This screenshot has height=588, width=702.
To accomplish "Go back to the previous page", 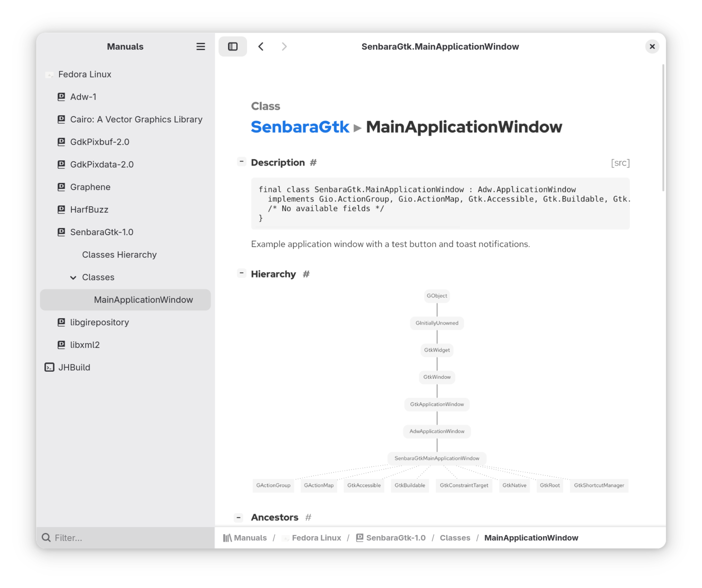I will (261, 47).
